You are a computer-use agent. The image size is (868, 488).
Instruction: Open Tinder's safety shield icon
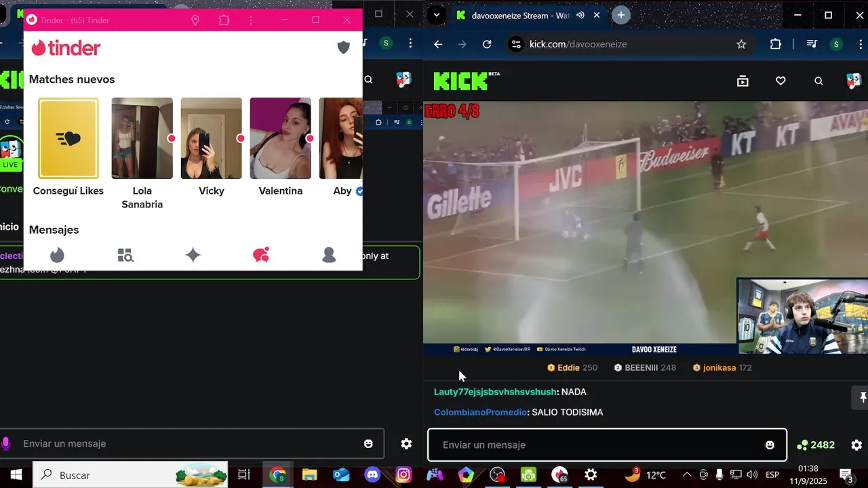click(344, 47)
